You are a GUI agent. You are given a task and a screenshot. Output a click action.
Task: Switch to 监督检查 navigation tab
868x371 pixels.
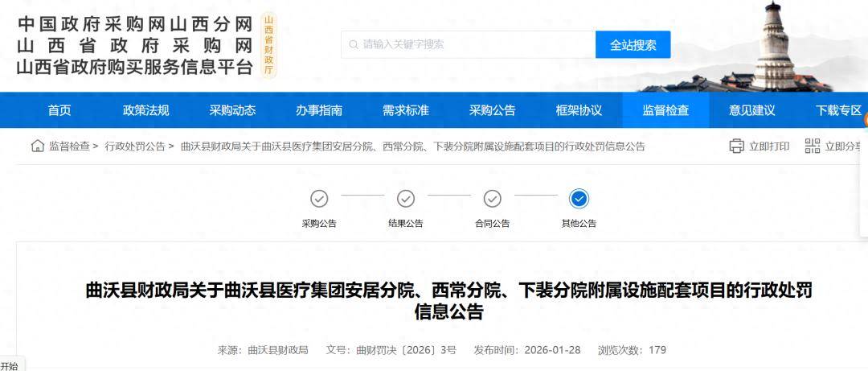[665, 110]
